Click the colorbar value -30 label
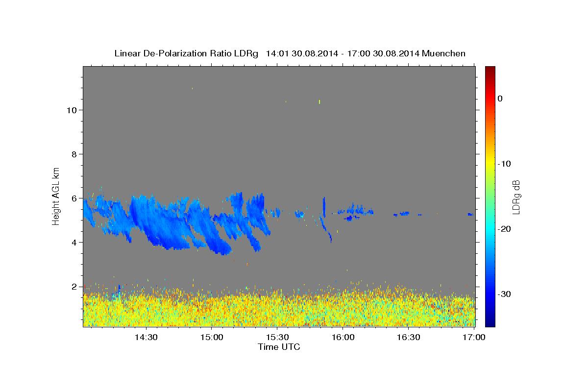This screenshot has width=588, height=392. pyautogui.click(x=505, y=294)
